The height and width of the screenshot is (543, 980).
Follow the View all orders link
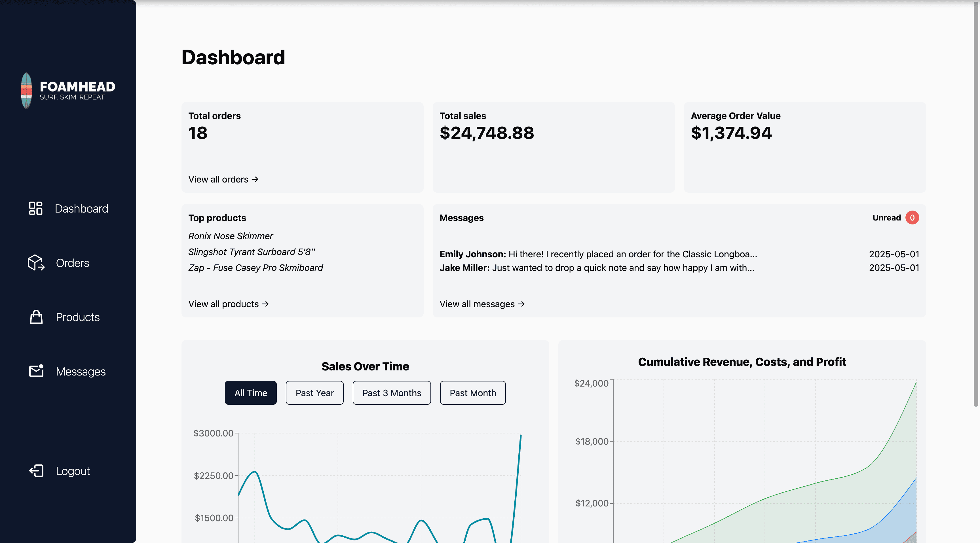[x=224, y=179]
